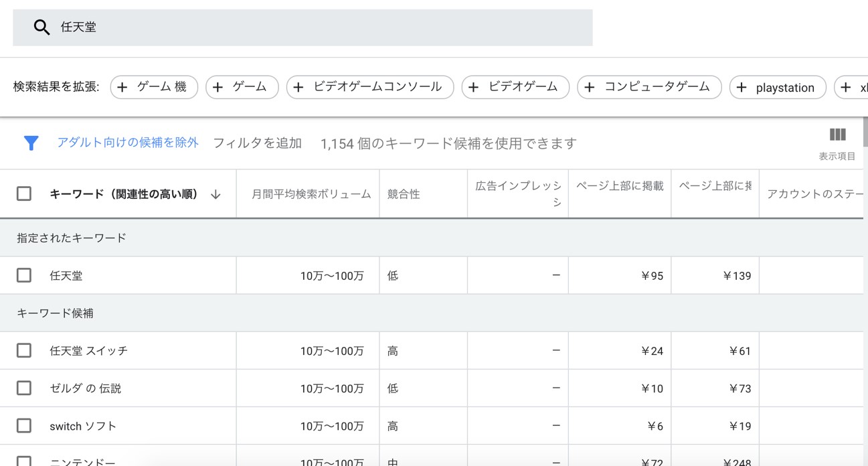
Task: Click アカウントのステー column header
Action: click(x=814, y=194)
